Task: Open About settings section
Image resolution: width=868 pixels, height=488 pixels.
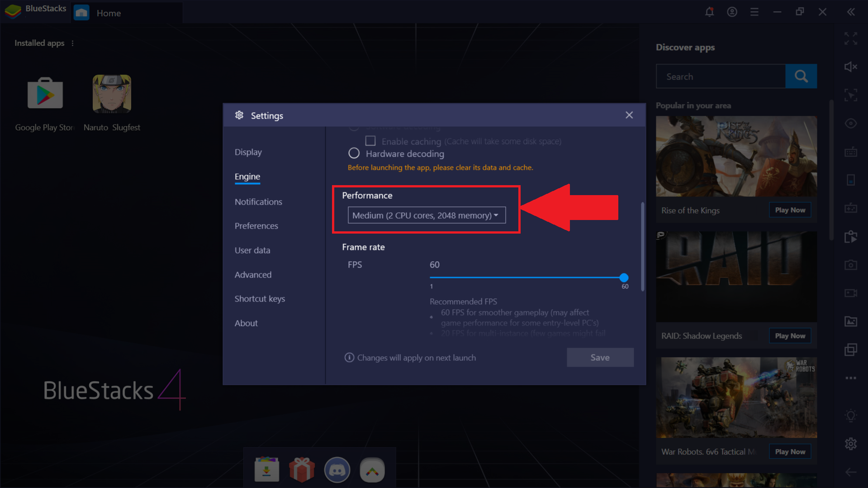Action: click(246, 323)
